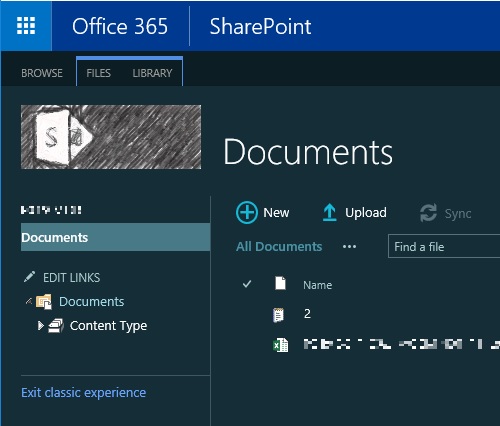Click the Excel file icon
The width and height of the screenshot is (500, 426).
point(281,345)
